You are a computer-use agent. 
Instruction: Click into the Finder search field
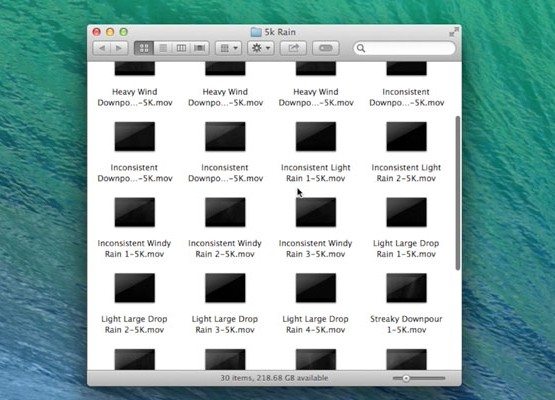pos(404,48)
